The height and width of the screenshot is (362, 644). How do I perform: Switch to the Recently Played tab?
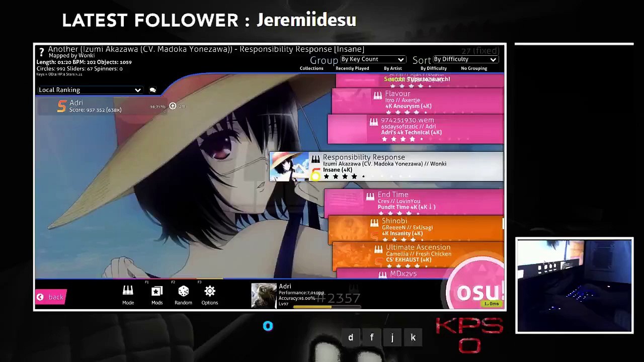tap(352, 68)
